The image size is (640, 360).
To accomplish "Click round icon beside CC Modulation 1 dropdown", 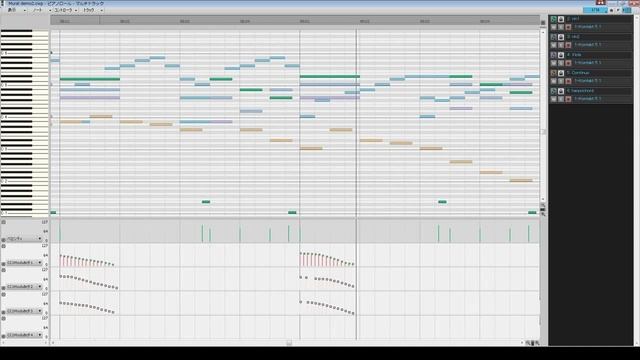I will [x=3, y=264].
